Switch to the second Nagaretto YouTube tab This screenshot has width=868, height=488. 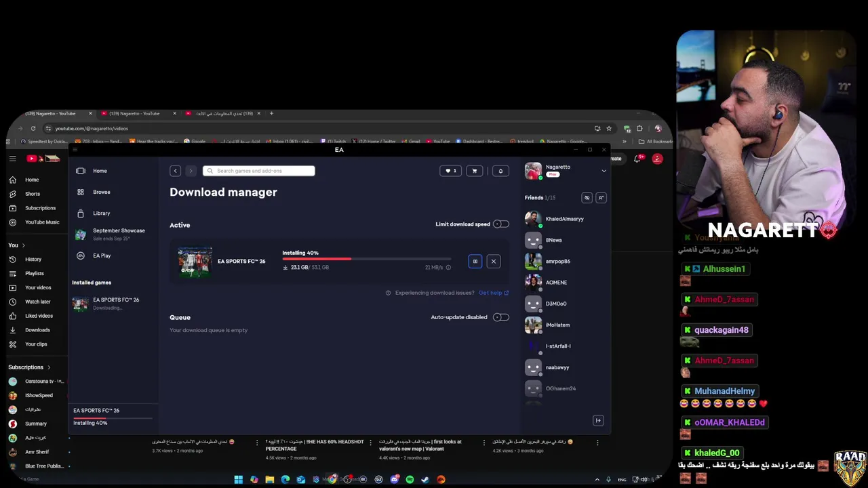pyautogui.click(x=134, y=113)
